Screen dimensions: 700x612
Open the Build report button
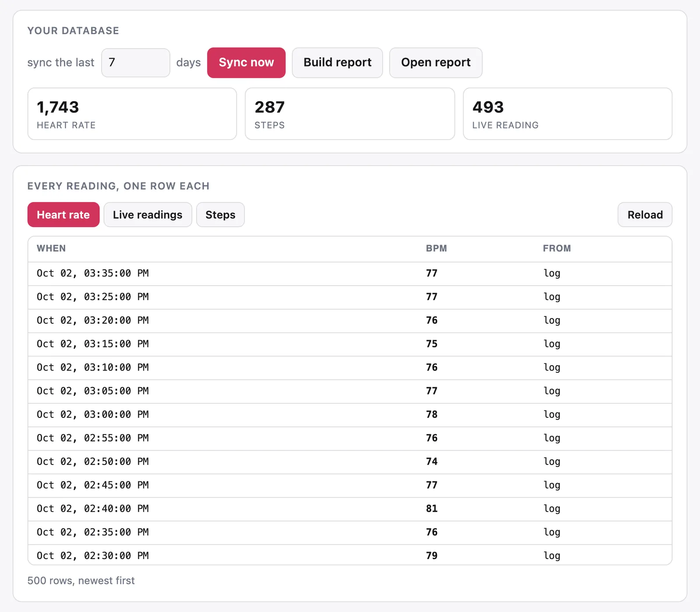(337, 63)
